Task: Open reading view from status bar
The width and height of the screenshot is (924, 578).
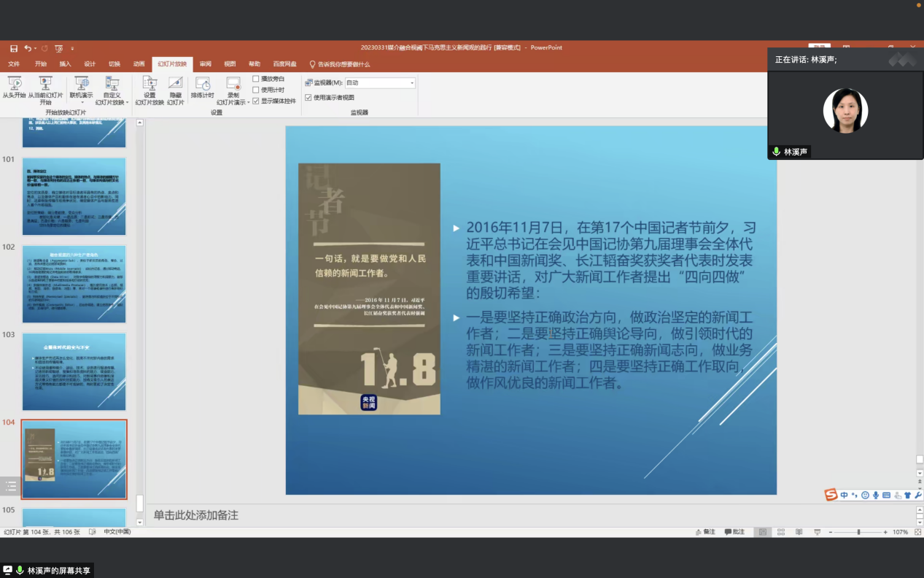Action: coord(799,532)
